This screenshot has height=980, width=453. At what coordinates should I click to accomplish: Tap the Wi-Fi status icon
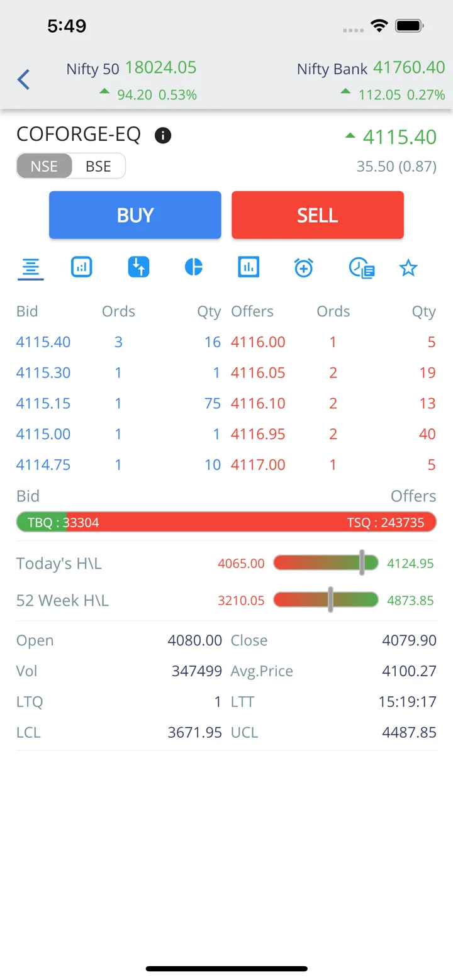coord(379,26)
